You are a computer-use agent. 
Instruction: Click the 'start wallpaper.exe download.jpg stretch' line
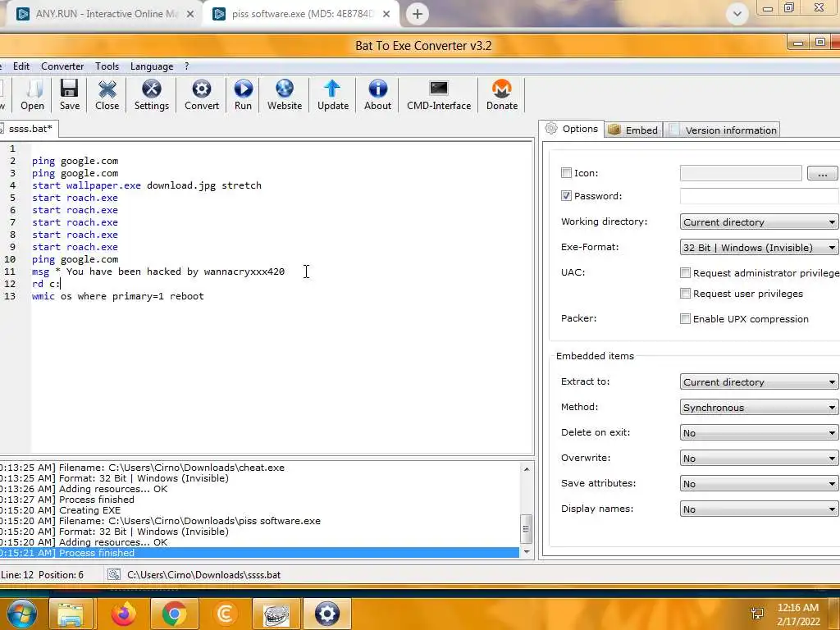(x=147, y=185)
